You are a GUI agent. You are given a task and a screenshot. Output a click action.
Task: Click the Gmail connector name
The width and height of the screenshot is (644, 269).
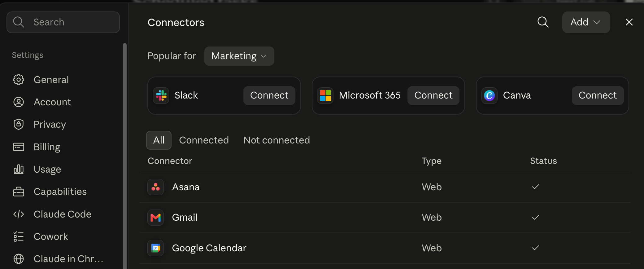tap(185, 218)
